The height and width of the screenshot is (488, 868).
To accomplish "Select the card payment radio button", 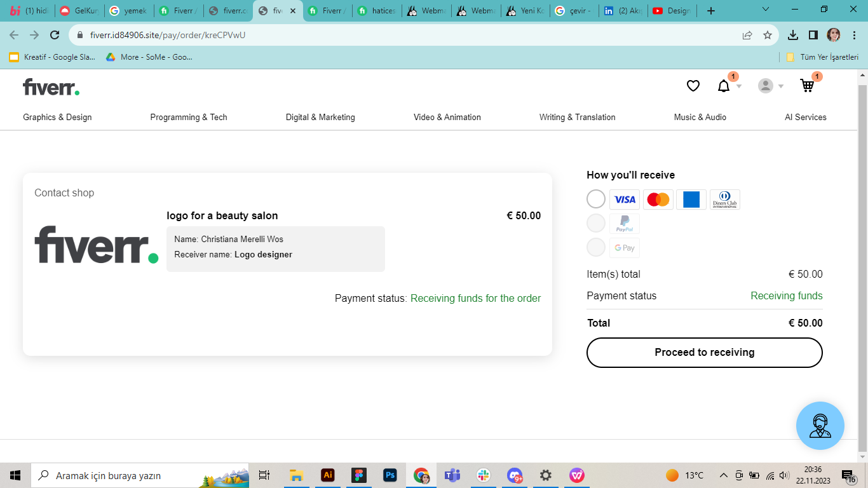I will pyautogui.click(x=596, y=200).
